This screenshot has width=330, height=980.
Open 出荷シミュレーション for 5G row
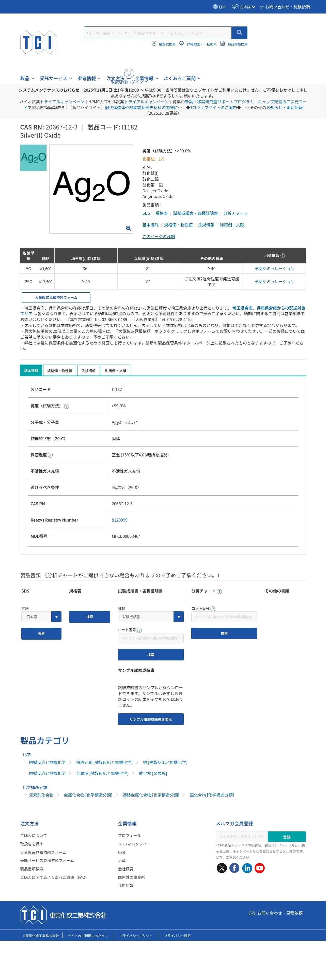274,269
